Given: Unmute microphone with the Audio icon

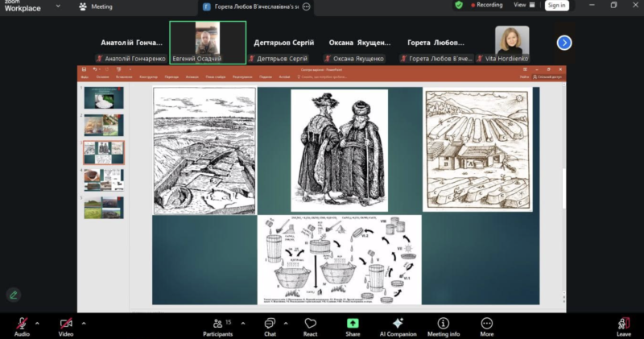Looking at the screenshot, I should coord(22,324).
